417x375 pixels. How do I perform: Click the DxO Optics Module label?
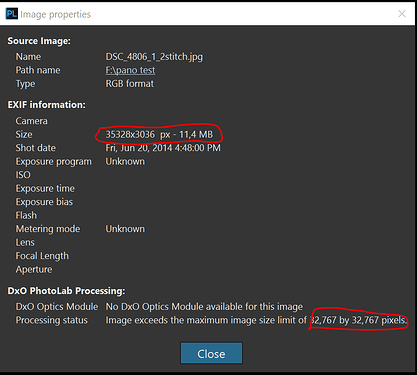point(57,307)
